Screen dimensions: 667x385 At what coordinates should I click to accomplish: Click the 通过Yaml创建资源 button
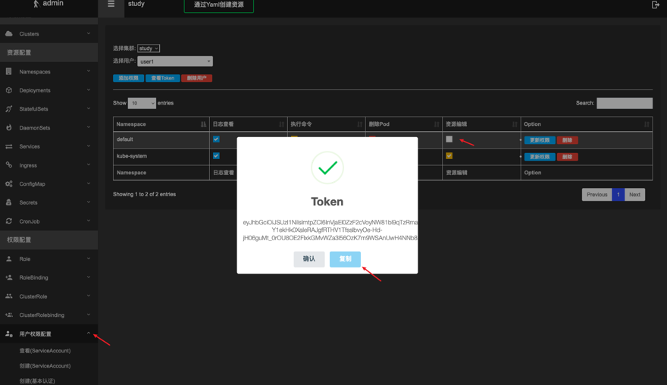219,5
